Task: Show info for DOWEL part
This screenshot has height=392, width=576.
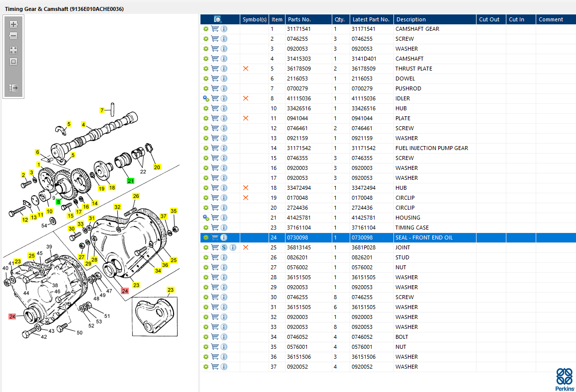Action: [224, 78]
